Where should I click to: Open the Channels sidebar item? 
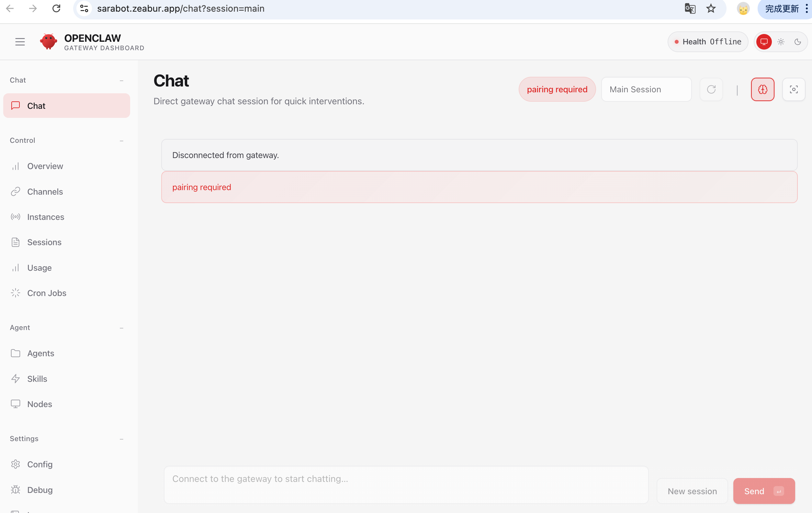click(x=45, y=192)
